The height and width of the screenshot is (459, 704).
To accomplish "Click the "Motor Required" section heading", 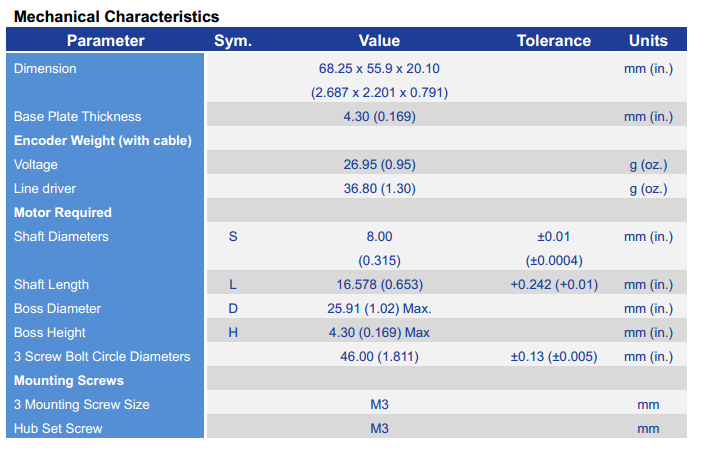I will 63,213.
